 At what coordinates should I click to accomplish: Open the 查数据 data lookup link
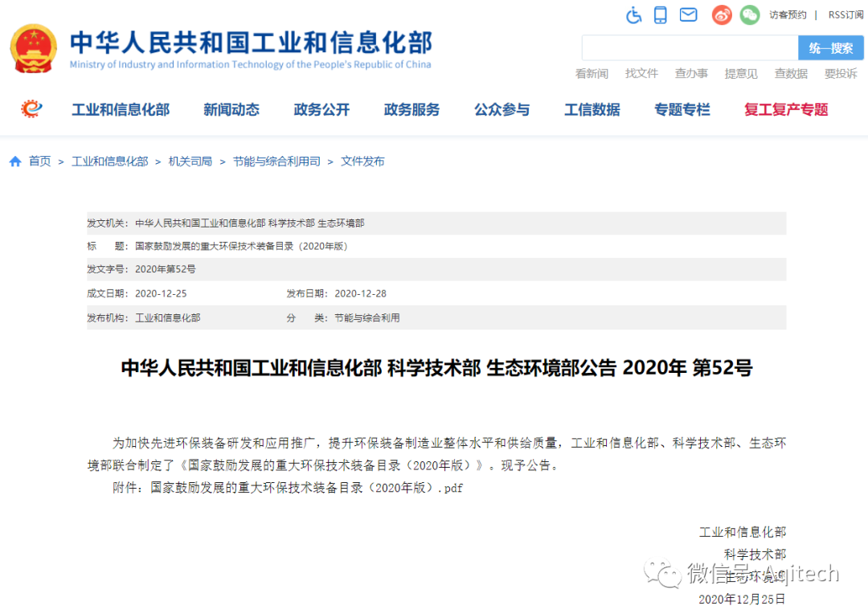[x=791, y=73]
